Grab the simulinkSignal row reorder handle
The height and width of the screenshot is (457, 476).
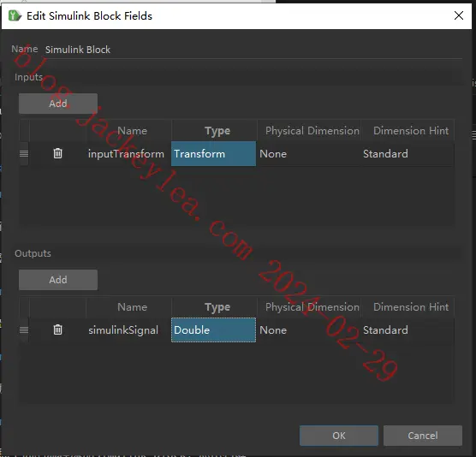click(x=24, y=329)
